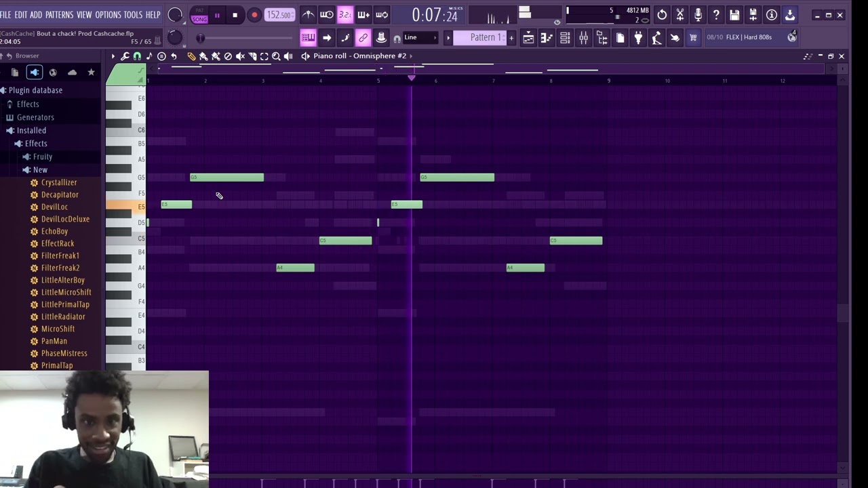Open the Mixer view icon
The width and height of the screenshot is (868, 488).
click(583, 38)
